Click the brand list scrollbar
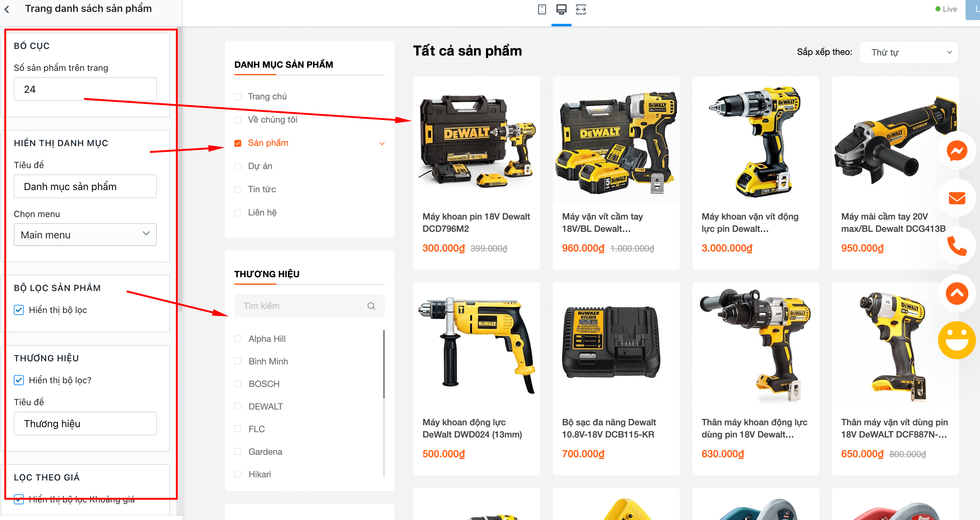Viewport: 980px width, 520px height. click(x=383, y=364)
